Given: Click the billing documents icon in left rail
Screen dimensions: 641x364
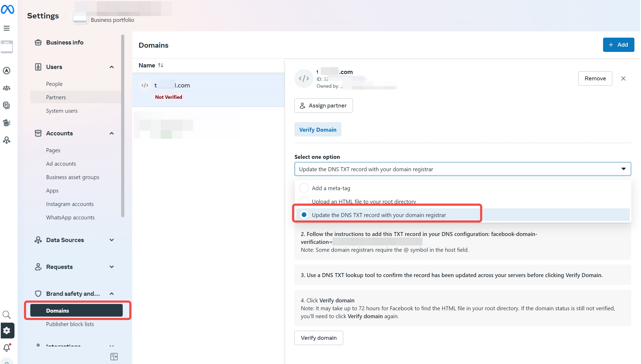Looking at the screenshot, I should click(7, 105).
